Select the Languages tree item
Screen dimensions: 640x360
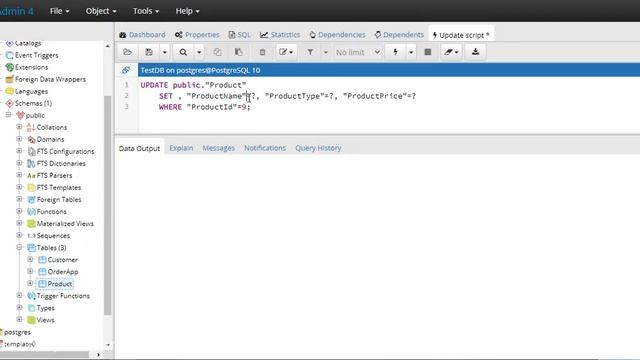point(31,91)
